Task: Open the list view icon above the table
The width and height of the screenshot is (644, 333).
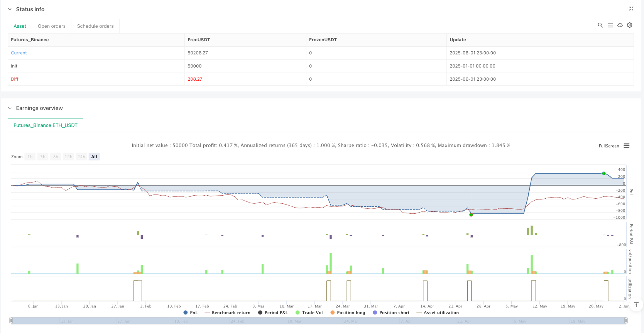Action: (x=610, y=25)
